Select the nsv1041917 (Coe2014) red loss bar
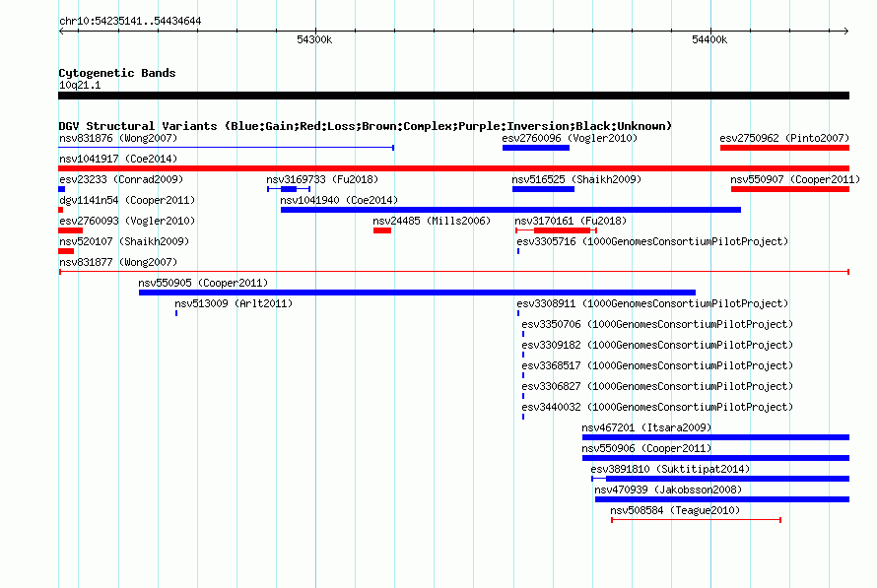 [x=453, y=168]
